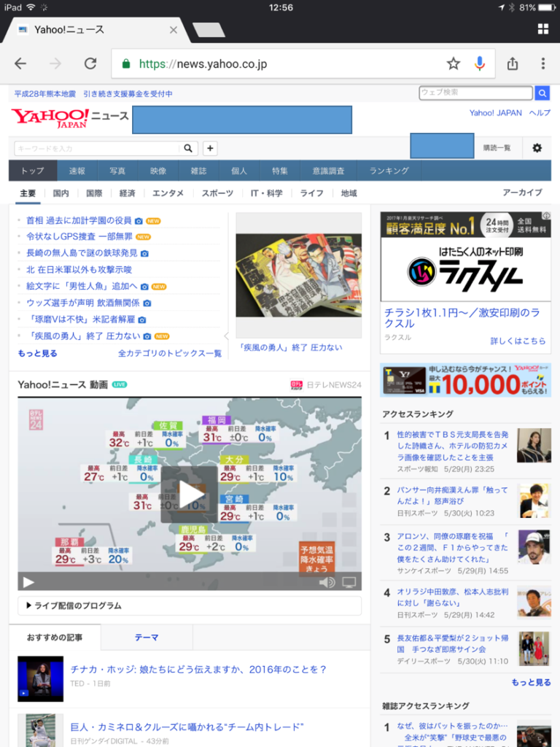Click the blue web search magnifier button
The image size is (560, 747).
(542, 93)
